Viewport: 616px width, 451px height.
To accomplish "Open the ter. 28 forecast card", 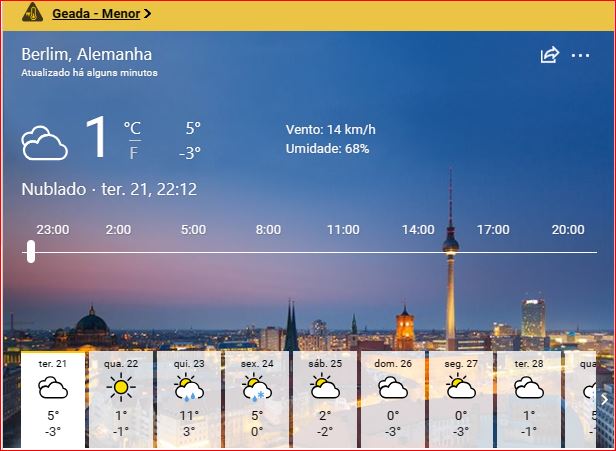I will [x=529, y=398].
